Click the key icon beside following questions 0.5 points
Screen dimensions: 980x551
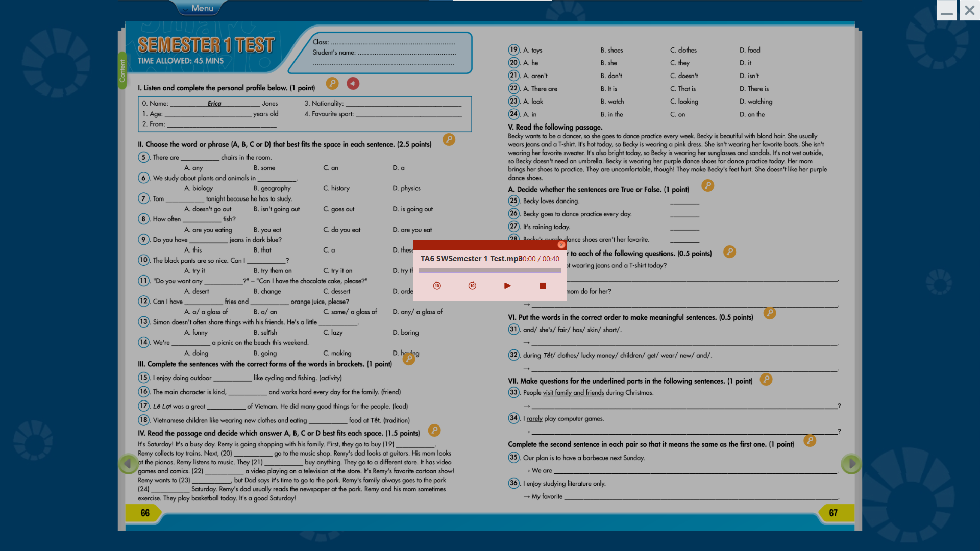pyautogui.click(x=730, y=252)
